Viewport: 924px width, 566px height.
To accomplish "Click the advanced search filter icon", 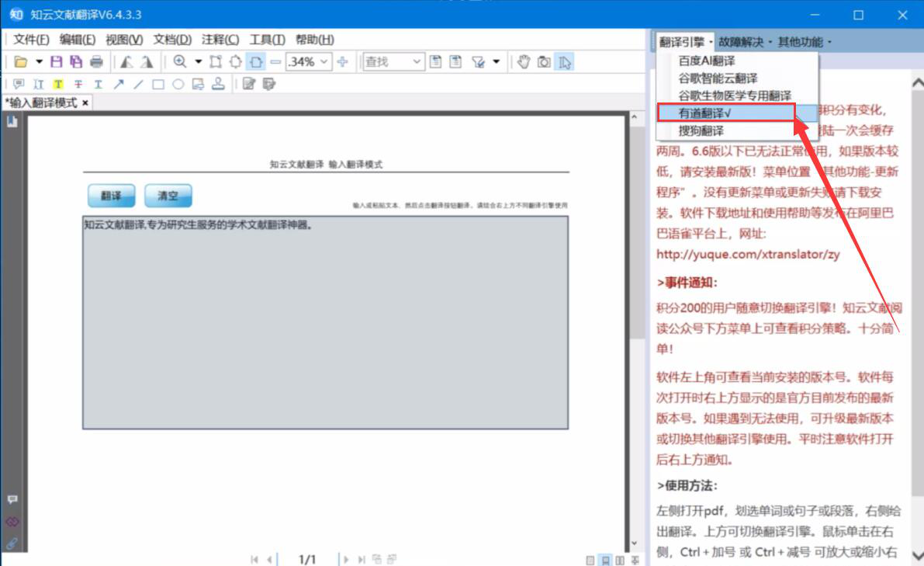I will pos(479,62).
